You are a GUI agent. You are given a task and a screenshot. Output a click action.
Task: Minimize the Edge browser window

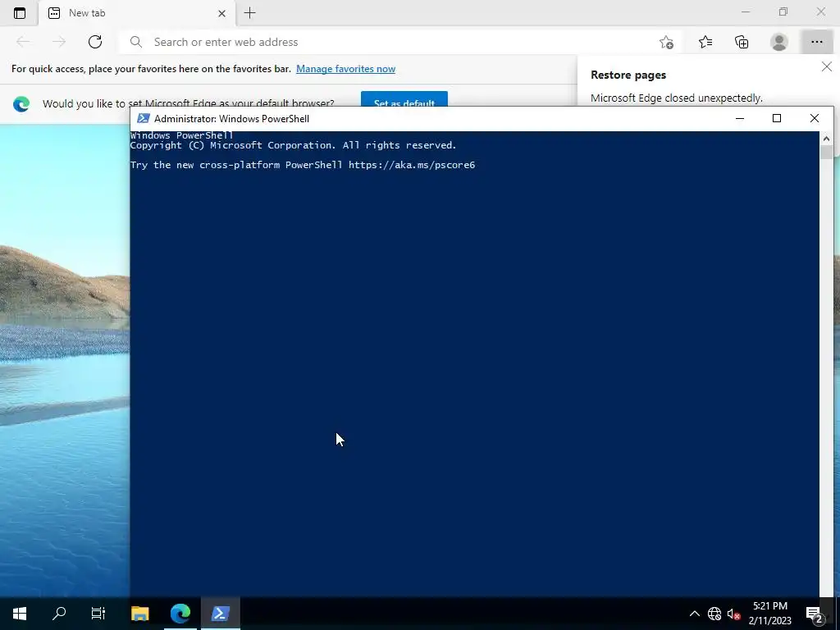pos(745,11)
